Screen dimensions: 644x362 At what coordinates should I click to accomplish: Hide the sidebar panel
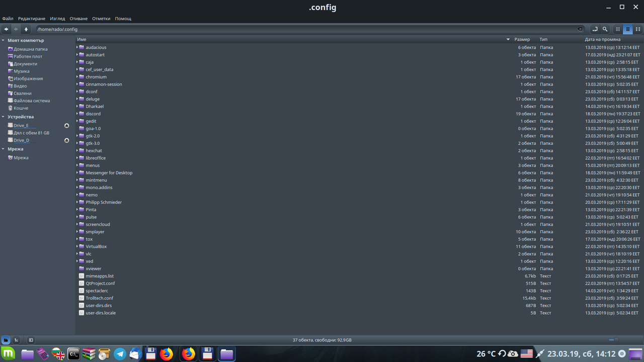click(x=31, y=340)
